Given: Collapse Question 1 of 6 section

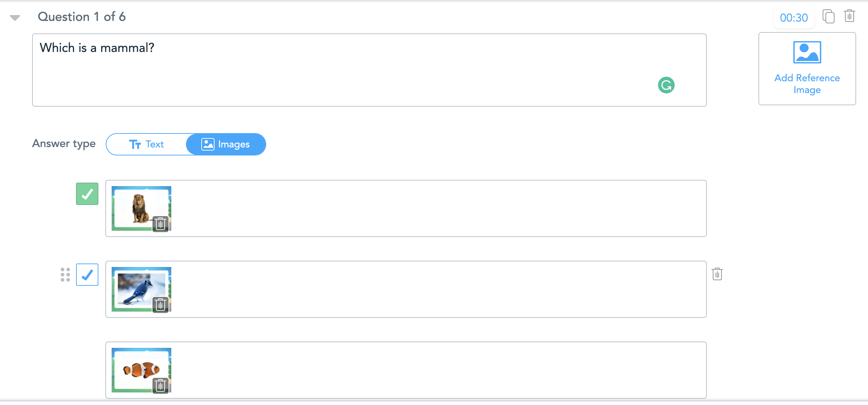Looking at the screenshot, I should [15, 17].
